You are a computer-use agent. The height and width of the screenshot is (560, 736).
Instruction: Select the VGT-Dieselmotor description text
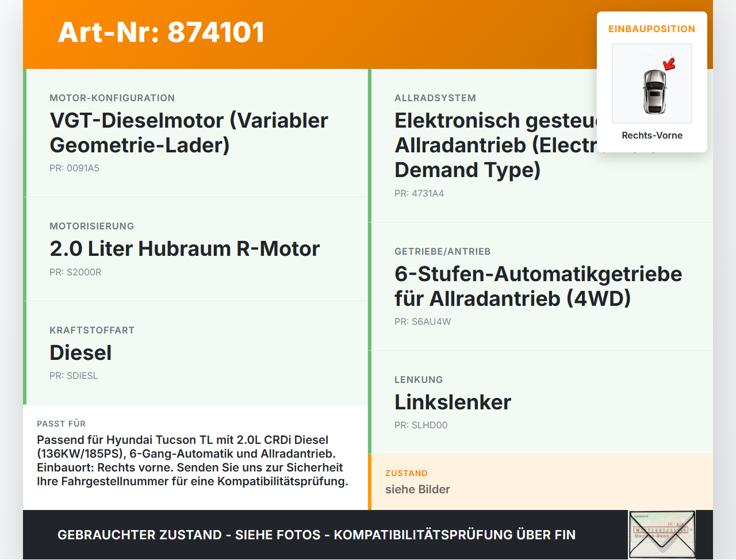click(x=189, y=133)
